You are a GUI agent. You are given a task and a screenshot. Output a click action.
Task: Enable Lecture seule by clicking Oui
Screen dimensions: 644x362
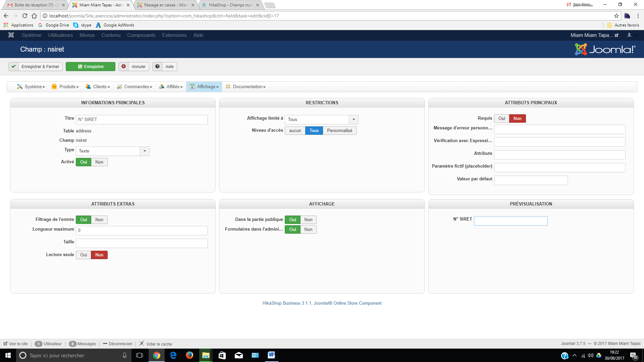pos(84,255)
